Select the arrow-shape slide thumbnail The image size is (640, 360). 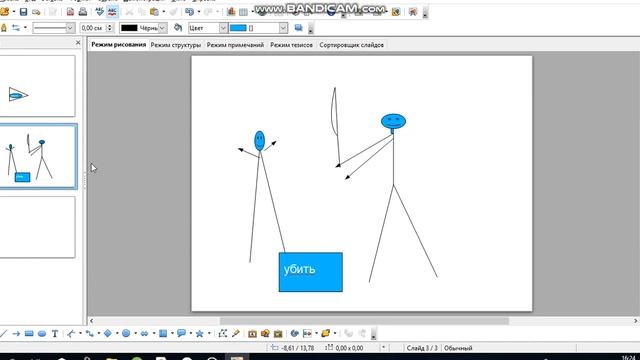37,86
